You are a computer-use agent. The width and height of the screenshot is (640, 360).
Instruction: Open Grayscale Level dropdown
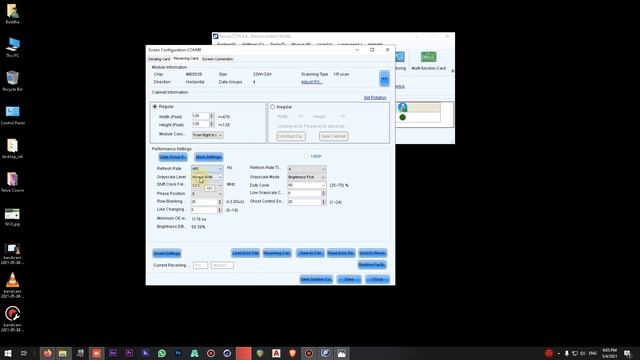207,177
